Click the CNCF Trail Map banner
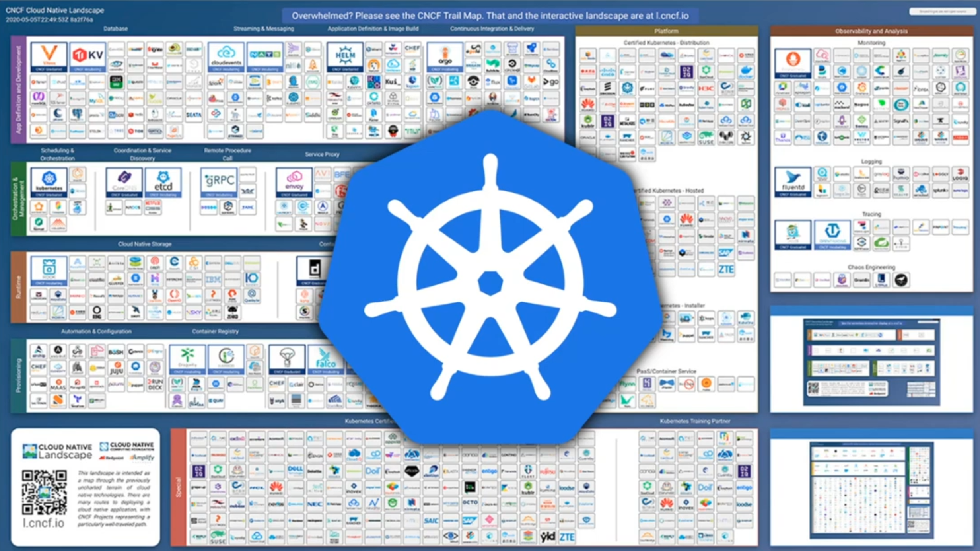The width and height of the screenshot is (980, 551). pos(490,16)
